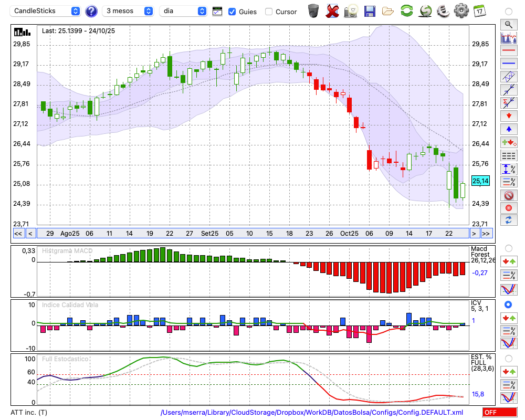Open the 'dia' interval dropdown
The width and height of the screenshot is (525, 420).
(183, 11)
